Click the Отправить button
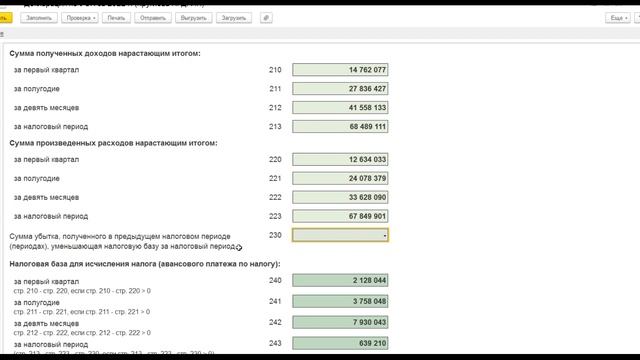 pyautogui.click(x=153, y=18)
